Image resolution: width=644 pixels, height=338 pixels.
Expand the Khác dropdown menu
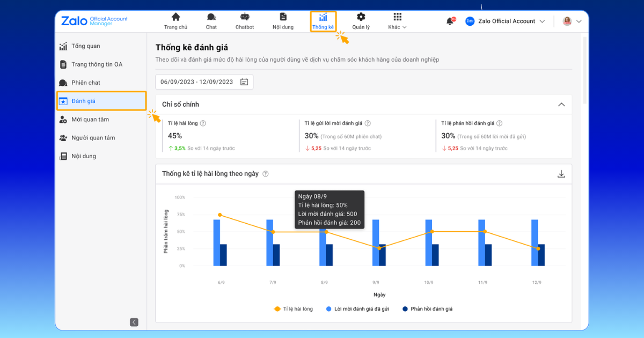[x=397, y=21]
